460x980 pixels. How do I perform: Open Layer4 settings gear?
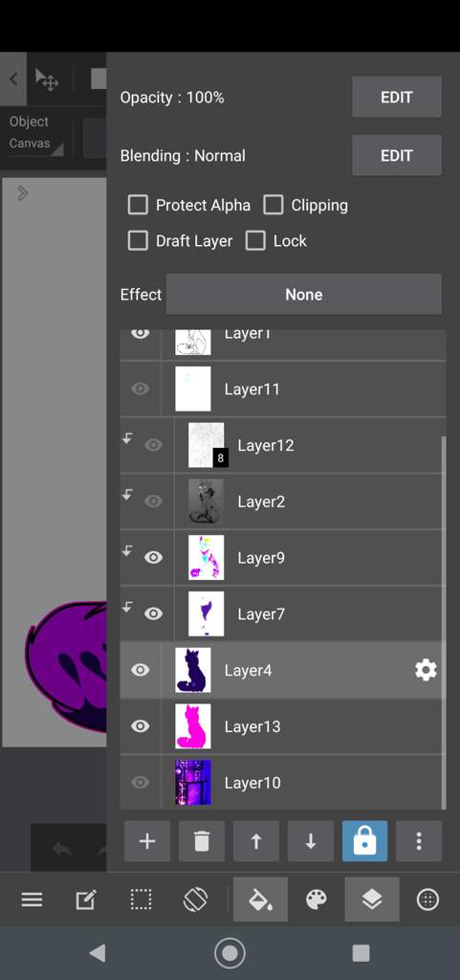point(426,670)
